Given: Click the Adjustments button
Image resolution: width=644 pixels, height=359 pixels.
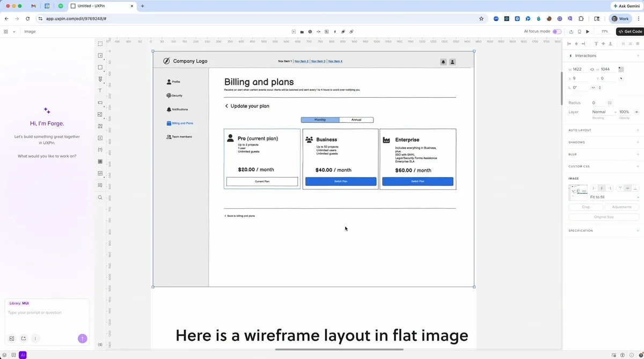Looking at the screenshot, I should coord(621,207).
